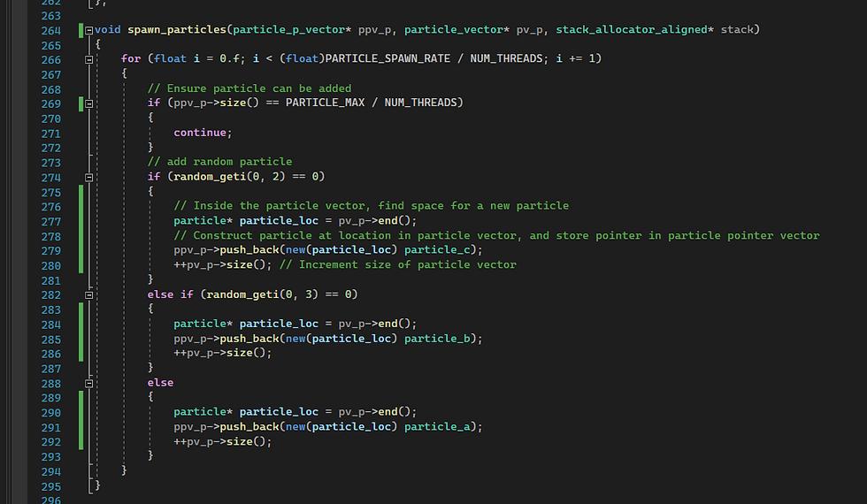867x504 pixels.
Task: Click the spawn_particles function name
Action: click(177, 30)
